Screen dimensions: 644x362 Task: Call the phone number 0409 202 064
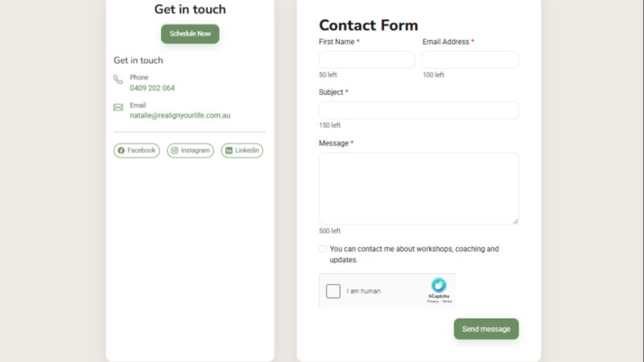(x=152, y=88)
